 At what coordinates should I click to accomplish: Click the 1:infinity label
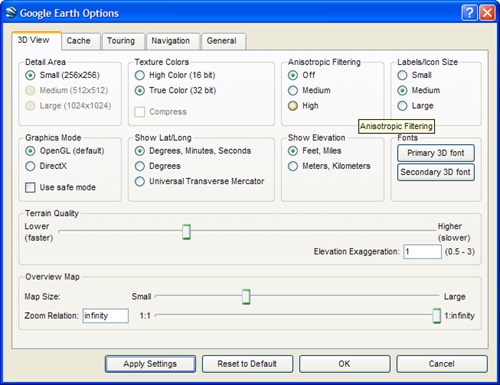459,316
